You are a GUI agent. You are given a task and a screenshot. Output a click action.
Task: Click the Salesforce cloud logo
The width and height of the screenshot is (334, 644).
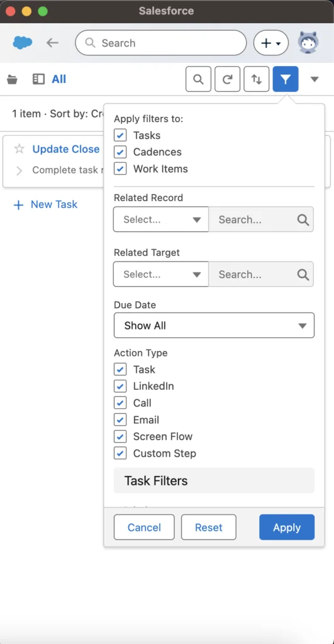[x=22, y=43]
